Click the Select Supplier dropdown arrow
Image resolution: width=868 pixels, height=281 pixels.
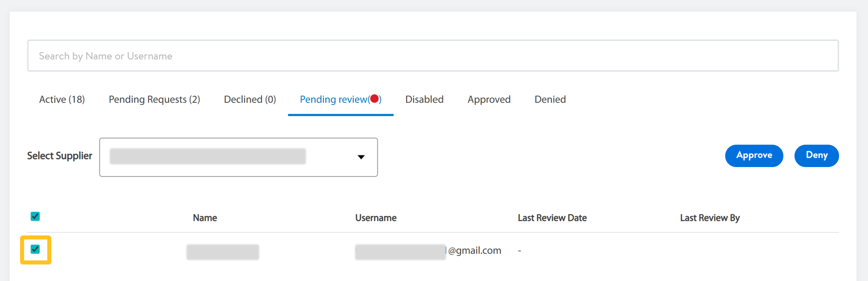(361, 157)
